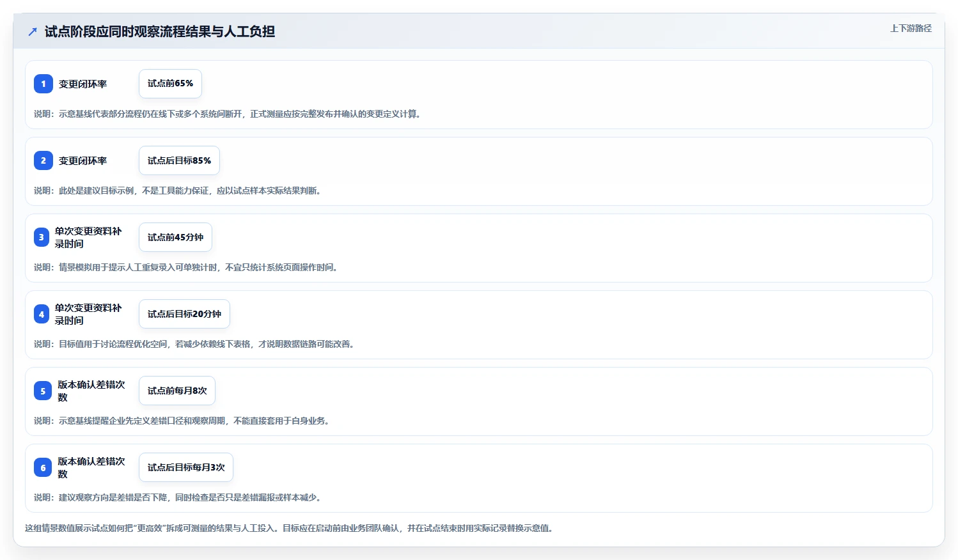Select the 试点后目标85% value chip

(x=179, y=160)
